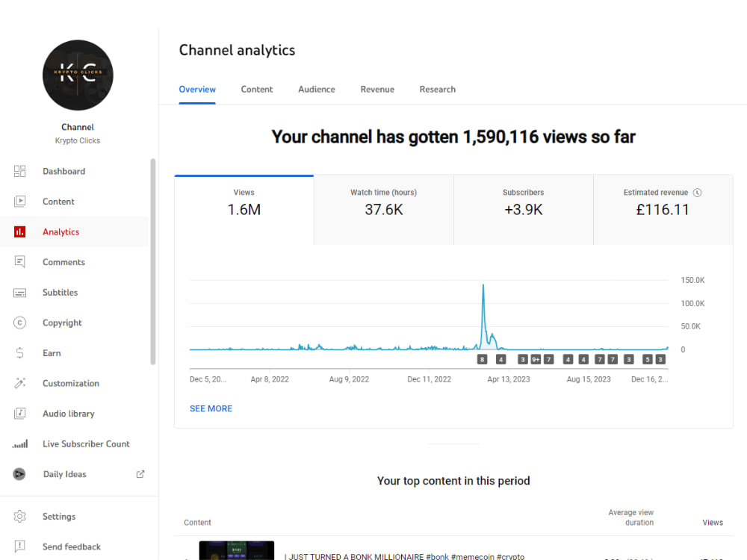
Task: Open the Dashboard icon in sidebar
Action: click(19, 171)
